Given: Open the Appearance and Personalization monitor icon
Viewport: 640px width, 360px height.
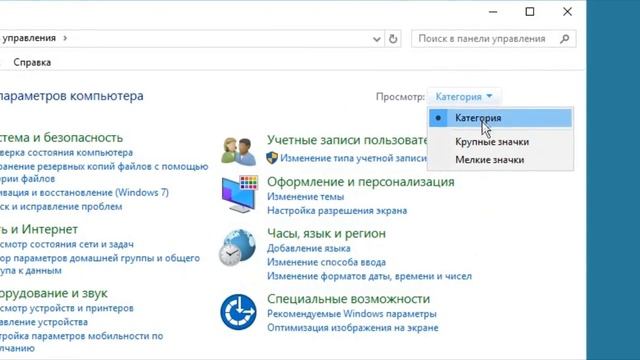Looking at the screenshot, I should tap(240, 194).
